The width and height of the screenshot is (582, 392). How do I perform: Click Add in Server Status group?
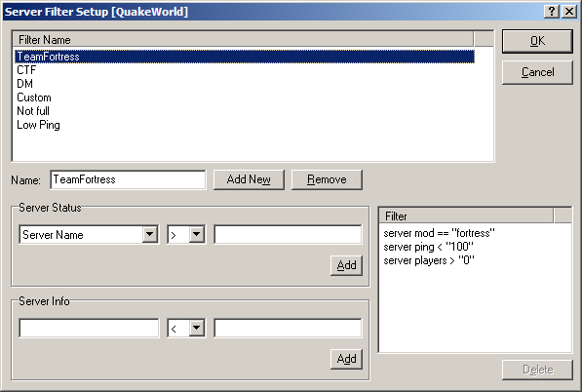pos(346,265)
